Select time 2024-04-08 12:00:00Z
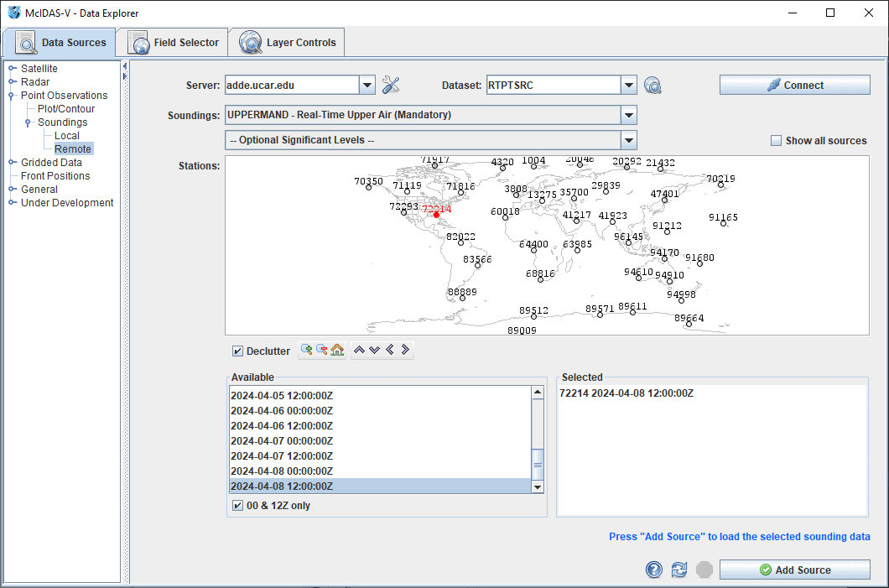The width and height of the screenshot is (889, 588). pos(380,486)
